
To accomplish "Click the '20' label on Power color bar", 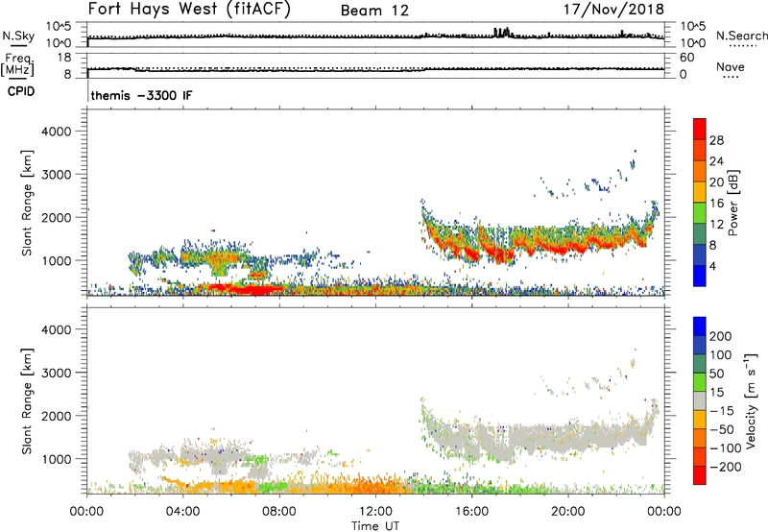I will tap(716, 182).
